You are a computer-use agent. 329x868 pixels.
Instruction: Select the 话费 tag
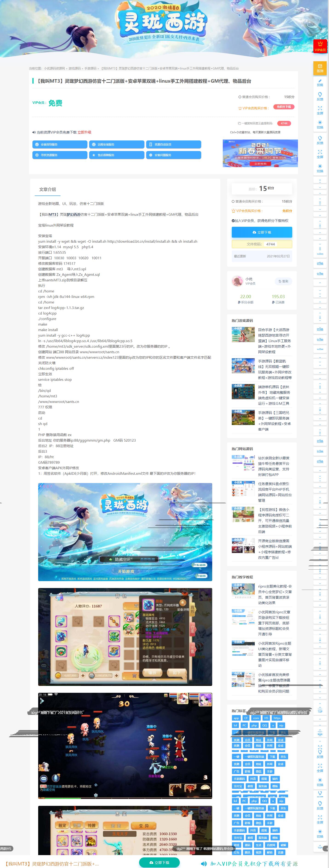280,853
